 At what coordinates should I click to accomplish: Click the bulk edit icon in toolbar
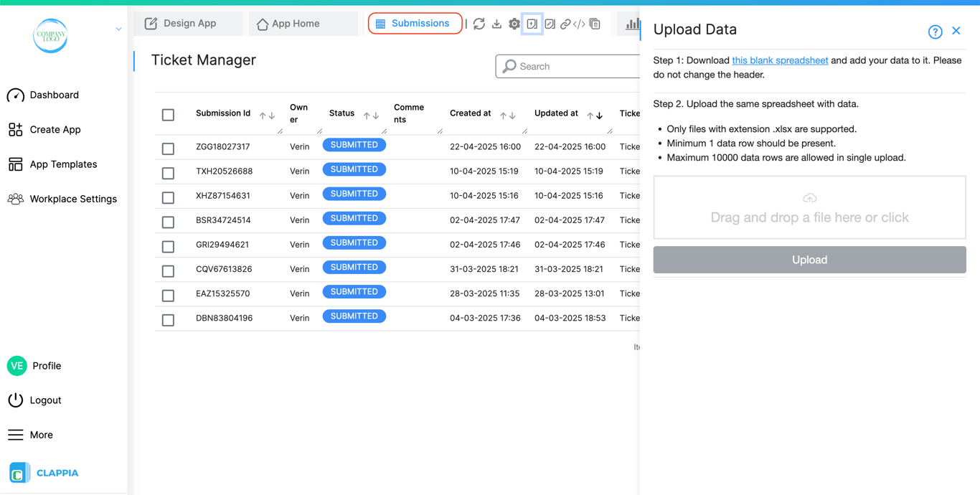(550, 24)
